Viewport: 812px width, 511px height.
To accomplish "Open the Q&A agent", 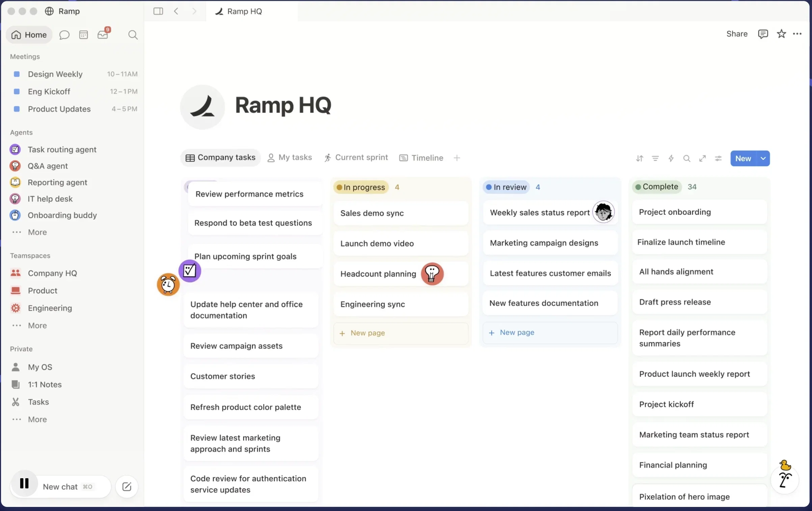I will point(48,166).
